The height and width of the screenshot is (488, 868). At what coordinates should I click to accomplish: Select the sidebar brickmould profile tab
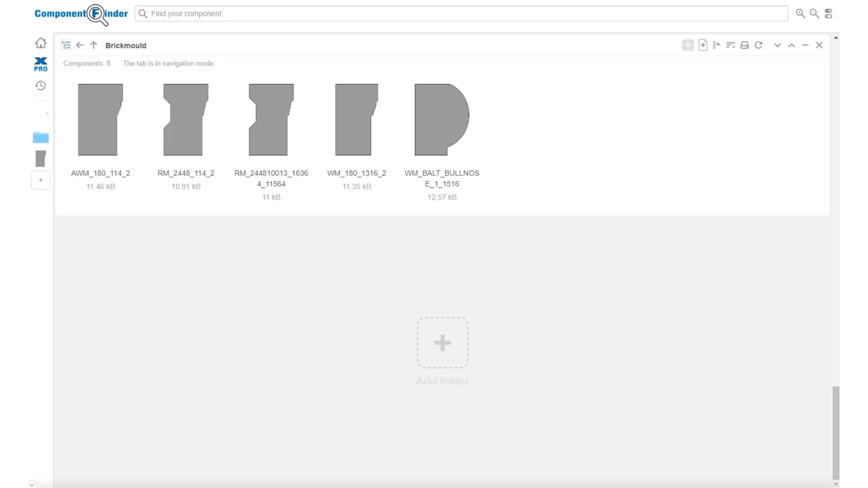click(x=41, y=158)
